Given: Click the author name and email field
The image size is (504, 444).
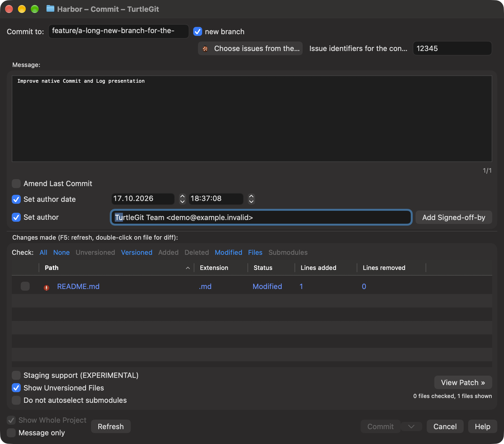Looking at the screenshot, I should point(261,217).
